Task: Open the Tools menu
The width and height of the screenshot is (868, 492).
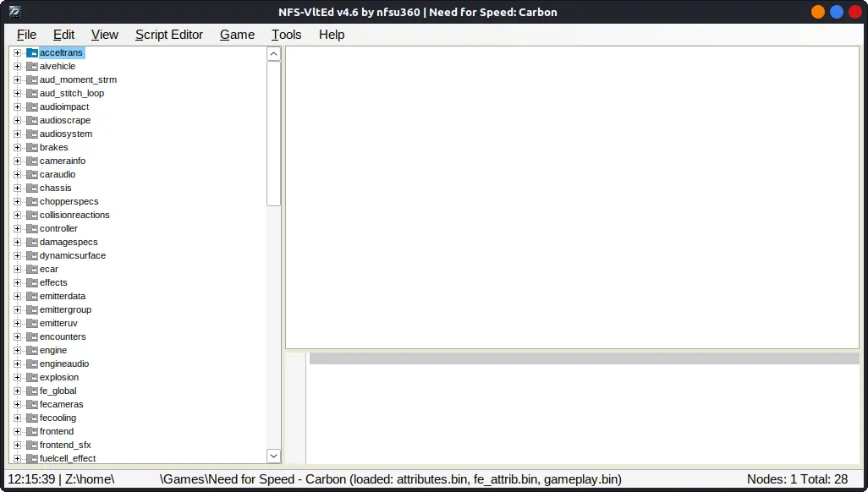Action: [x=286, y=35]
